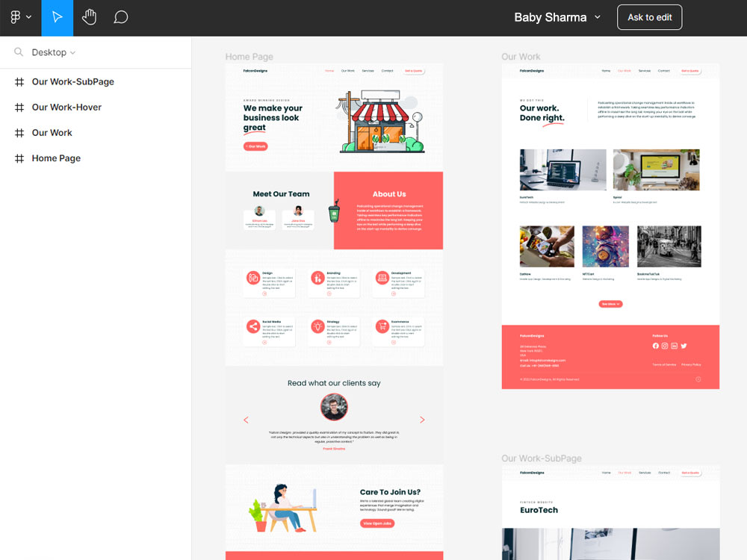
Task: Click the About Us heading
Action: click(x=389, y=194)
